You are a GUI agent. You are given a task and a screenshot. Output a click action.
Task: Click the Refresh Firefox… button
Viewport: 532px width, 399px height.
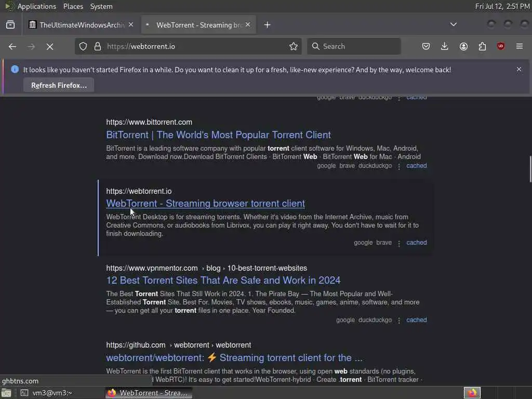click(59, 85)
